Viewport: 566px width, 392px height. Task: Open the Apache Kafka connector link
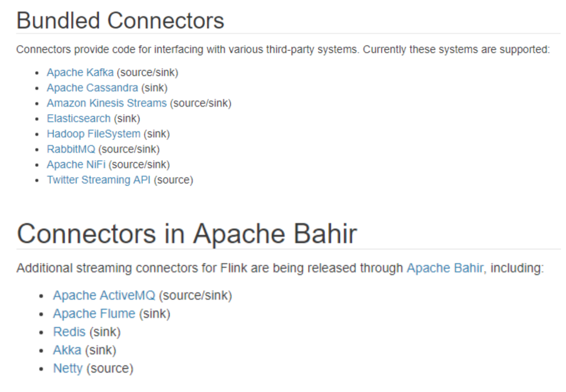tap(80, 73)
